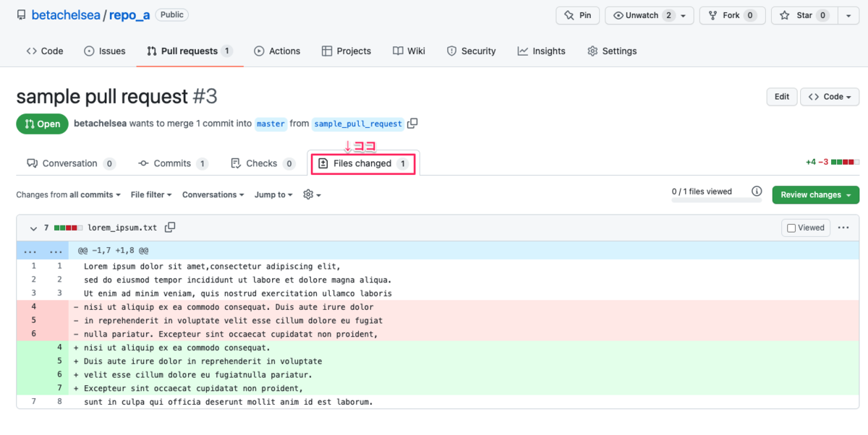
Task: Click the lorem_ipsum.txt file name link
Action: 122,228
